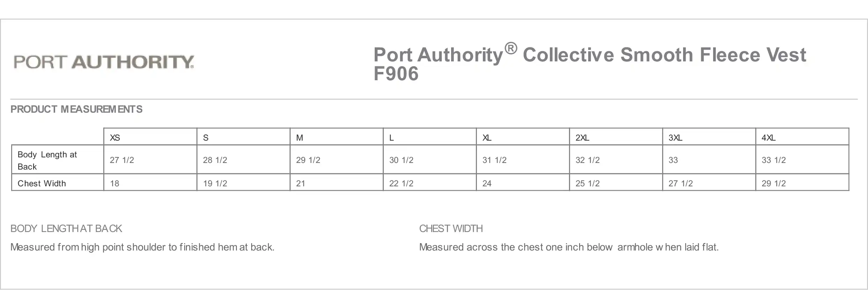Image resolution: width=868 pixels, height=299 pixels.
Task: Select the S size column header
Action: [244, 137]
